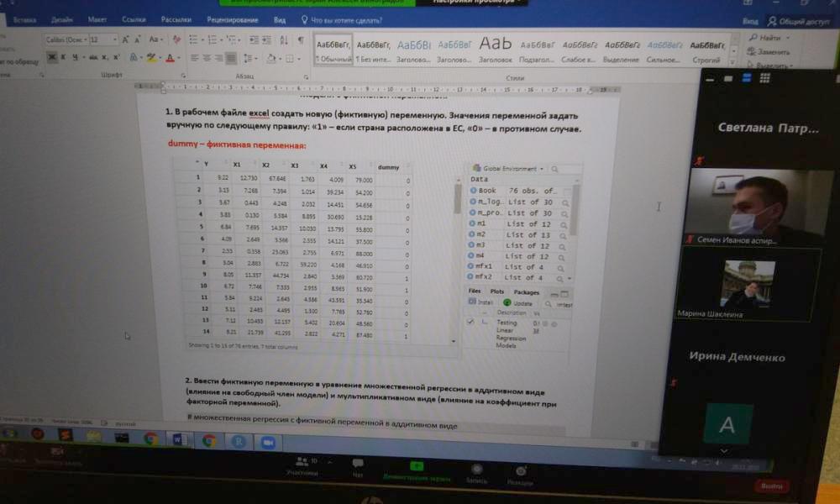
Task: Click the red Выйти leave button
Action: point(771,486)
